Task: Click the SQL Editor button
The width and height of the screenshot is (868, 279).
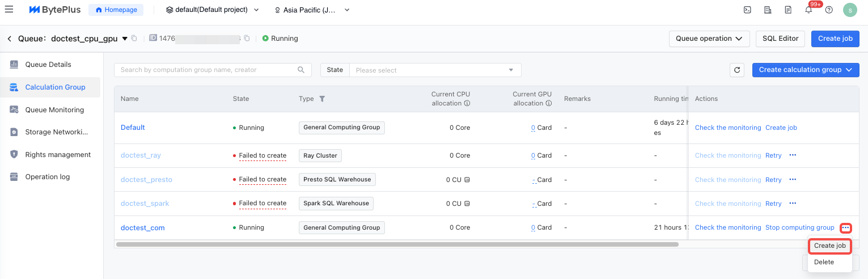Action: [x=780, y=39]
